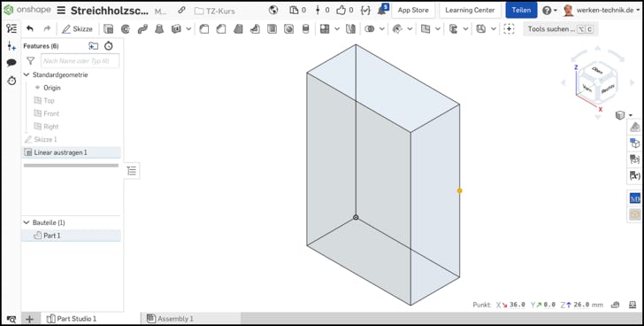Select the sheet metal tool icon
This screenshot has height=326, width=644.
click(x=454, y=28)
